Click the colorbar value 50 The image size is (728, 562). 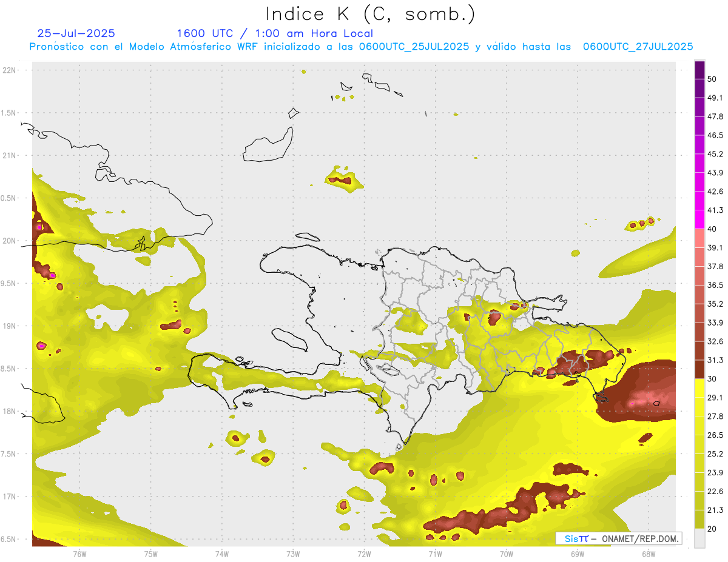coord(712,79)
